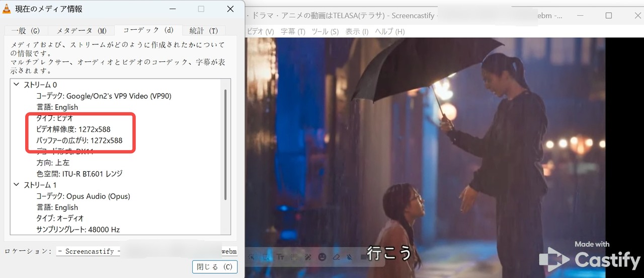Open the ツール (S) menu in VLC
This screenshot has height=278, width=644.
click(x=325, y=31)
